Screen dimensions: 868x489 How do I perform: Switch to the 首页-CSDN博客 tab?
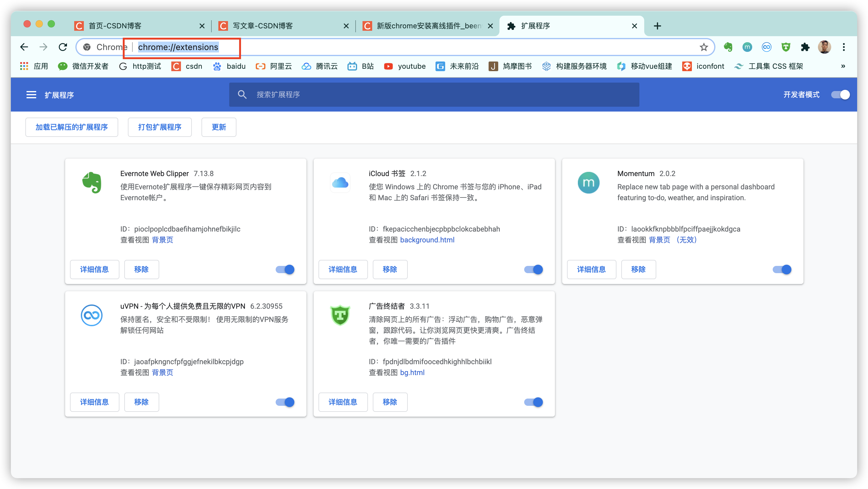click(x=115, y=26)
